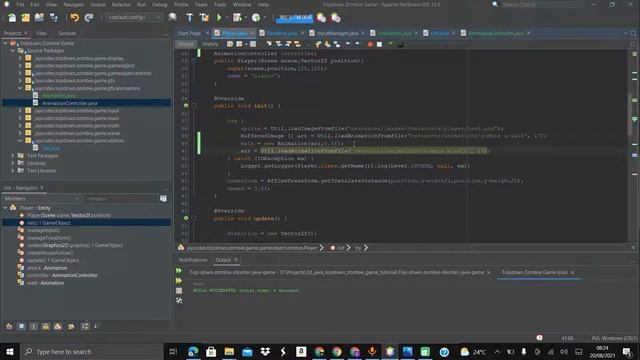Select AnimationController.java in project tree

(70, 103)
